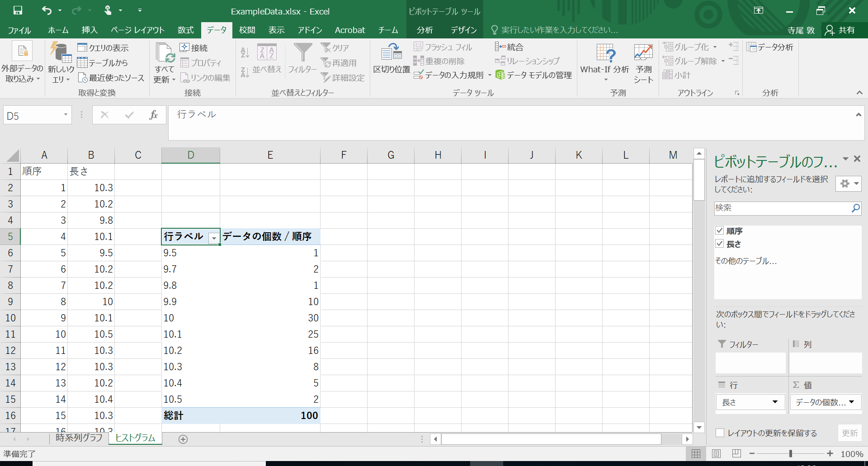Open the 分析 PivotTable tools tab

[x=425, y=30]
